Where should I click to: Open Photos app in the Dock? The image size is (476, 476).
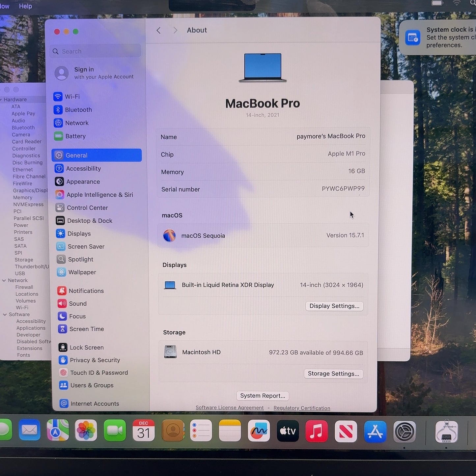point(86,430)
